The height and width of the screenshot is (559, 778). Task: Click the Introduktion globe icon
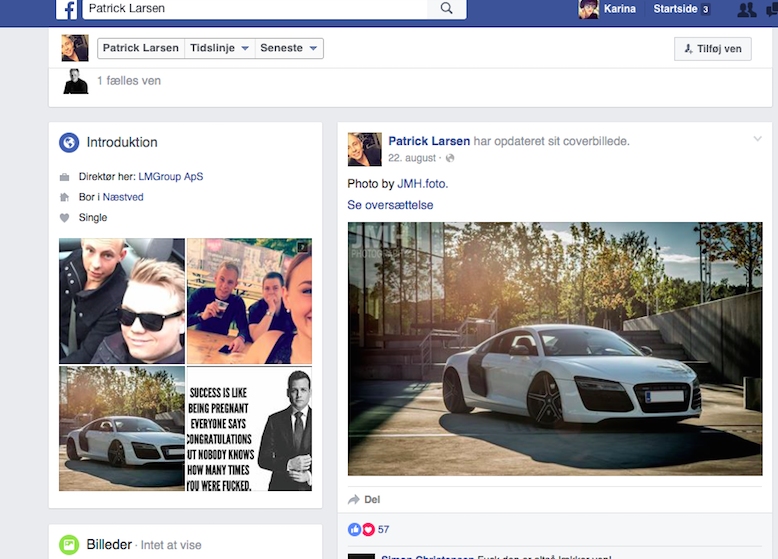[69, 142]
